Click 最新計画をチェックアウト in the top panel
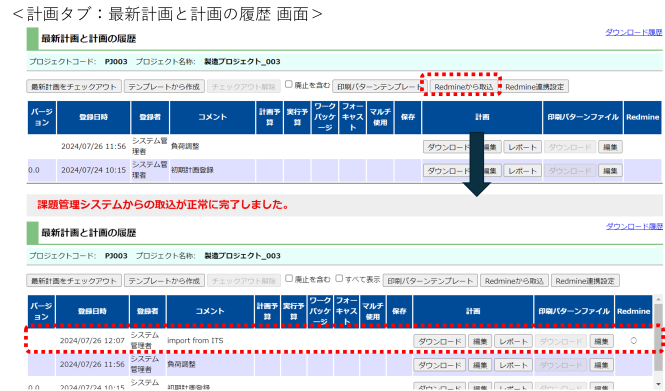The image size is (665, 391). tap(74, 87)
